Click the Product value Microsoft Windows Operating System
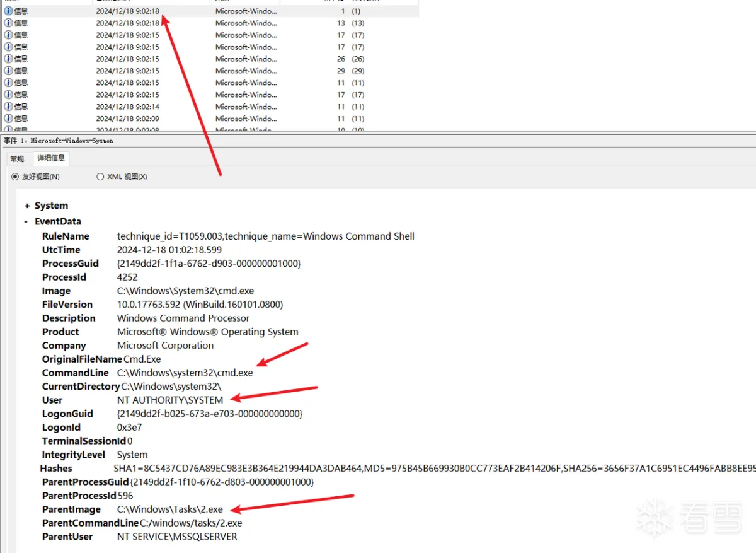The image size is (756, 553). click(x=208, y=332)
